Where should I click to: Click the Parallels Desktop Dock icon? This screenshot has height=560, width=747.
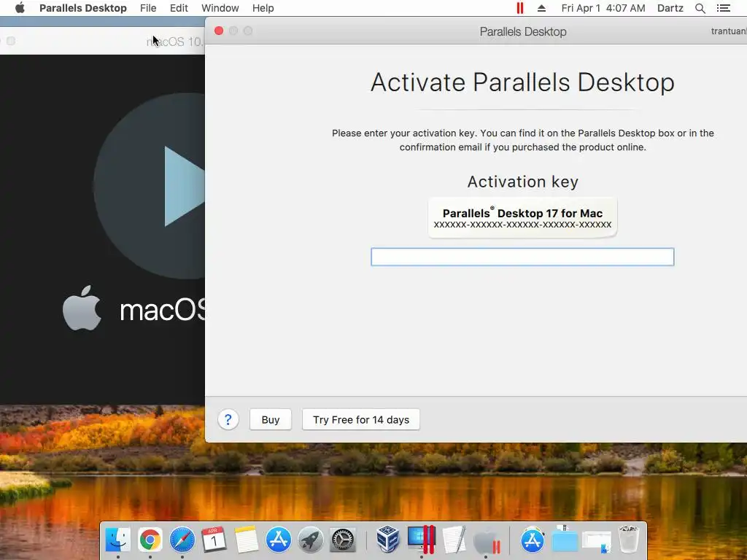[x=421, y=540]
